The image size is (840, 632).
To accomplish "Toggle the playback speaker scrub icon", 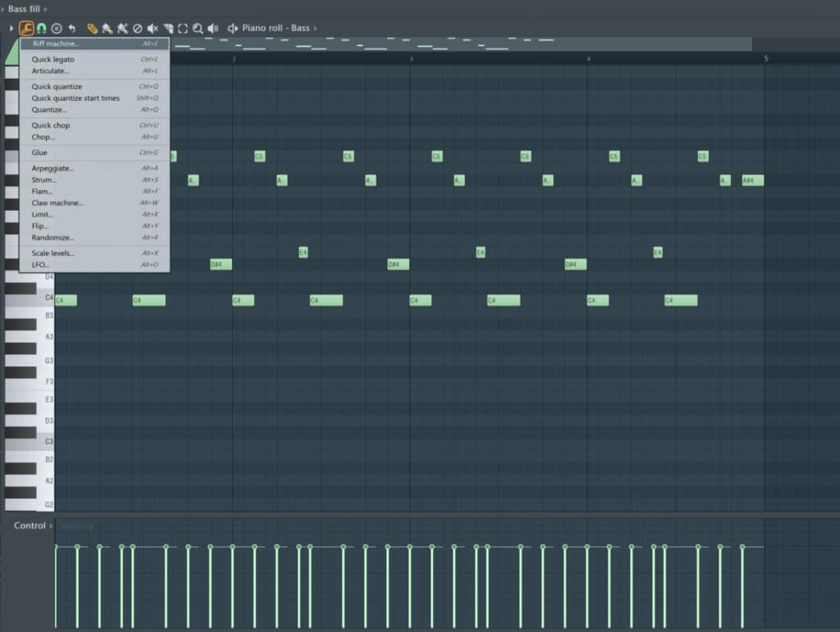I will pyautogui.click(x=213, y=28).
